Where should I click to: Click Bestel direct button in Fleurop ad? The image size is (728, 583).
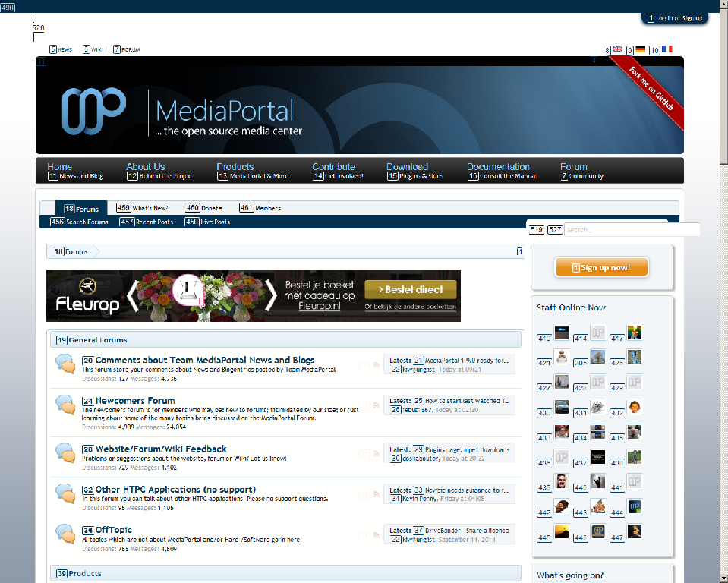(x=411, y=290)
